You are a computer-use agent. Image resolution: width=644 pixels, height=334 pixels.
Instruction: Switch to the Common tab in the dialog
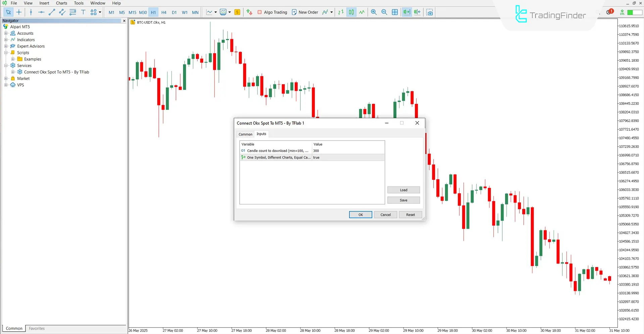click(245, 134)
